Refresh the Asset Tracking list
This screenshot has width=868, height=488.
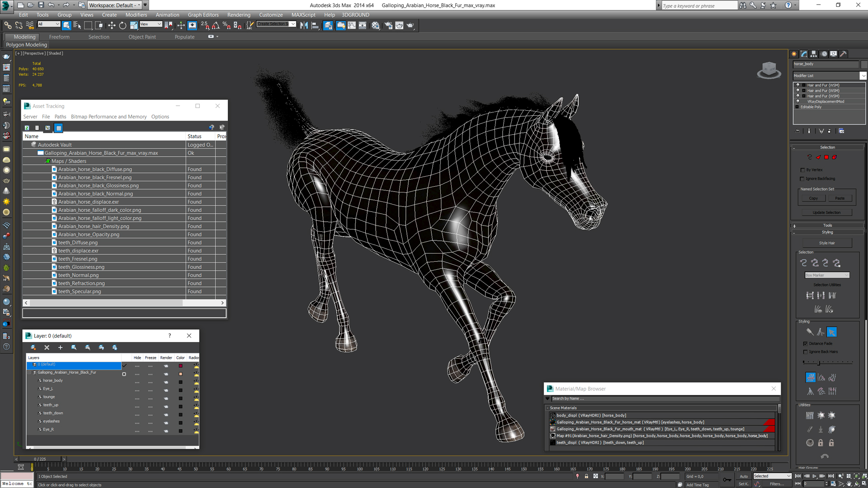[27, 128]
